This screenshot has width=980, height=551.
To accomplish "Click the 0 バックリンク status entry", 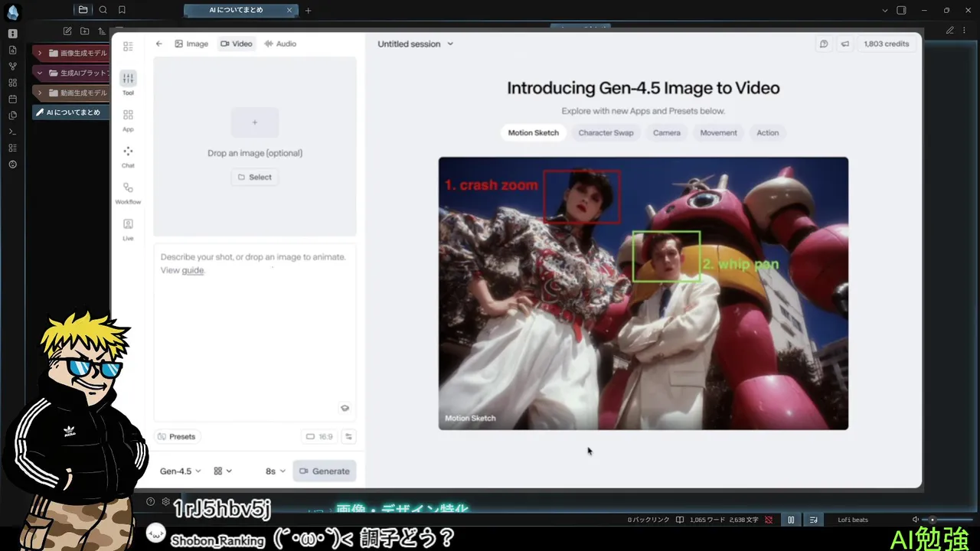I will 648,520.
